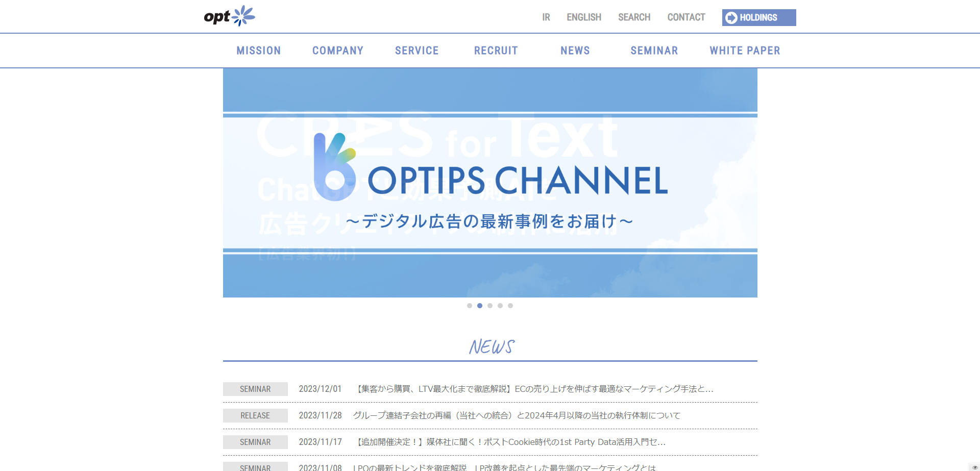This screenshot has width=980, height=471.
Task: Open the news article starting with グループ連結子会社の再編
Action: (517, 415)
